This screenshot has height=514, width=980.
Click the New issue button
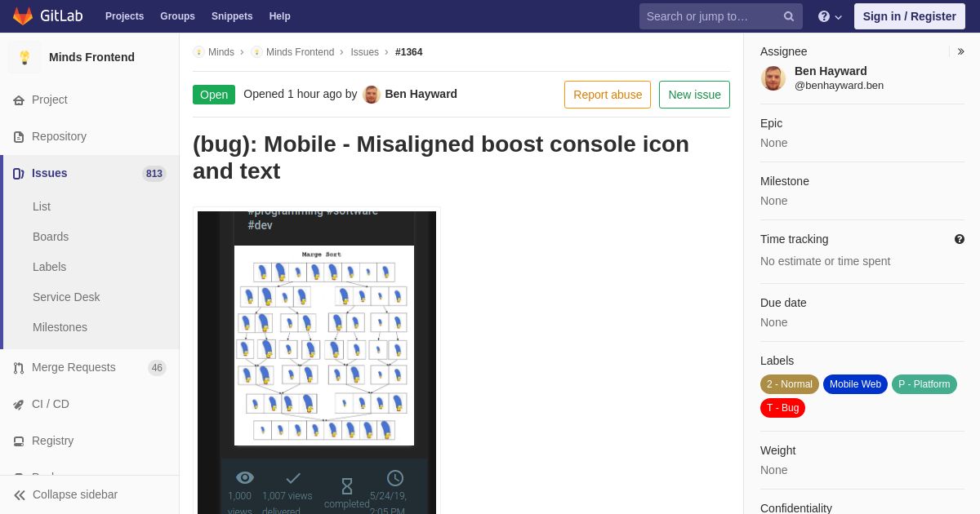(x=694, y=95)
